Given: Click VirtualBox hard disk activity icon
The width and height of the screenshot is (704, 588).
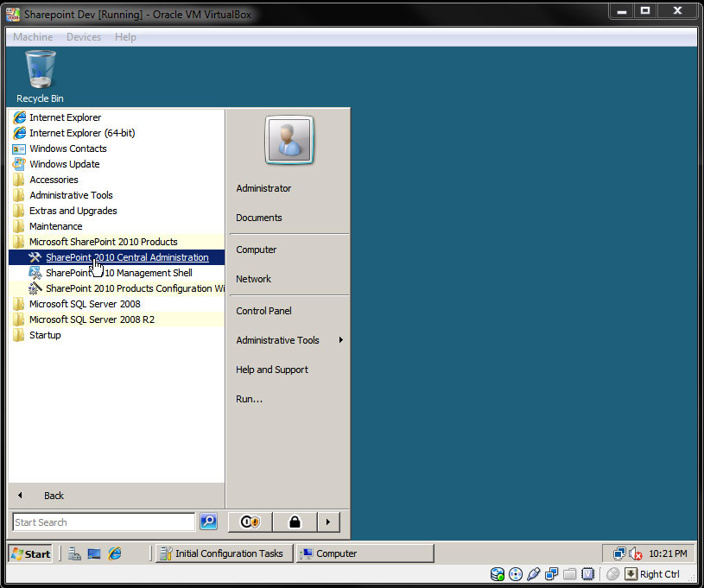Looking at the screenshot, I should point(497,574).
